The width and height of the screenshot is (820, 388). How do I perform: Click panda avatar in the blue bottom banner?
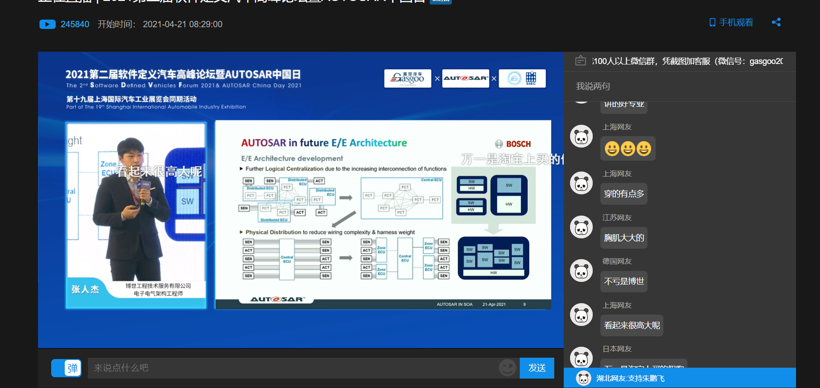tap(583, 378)
